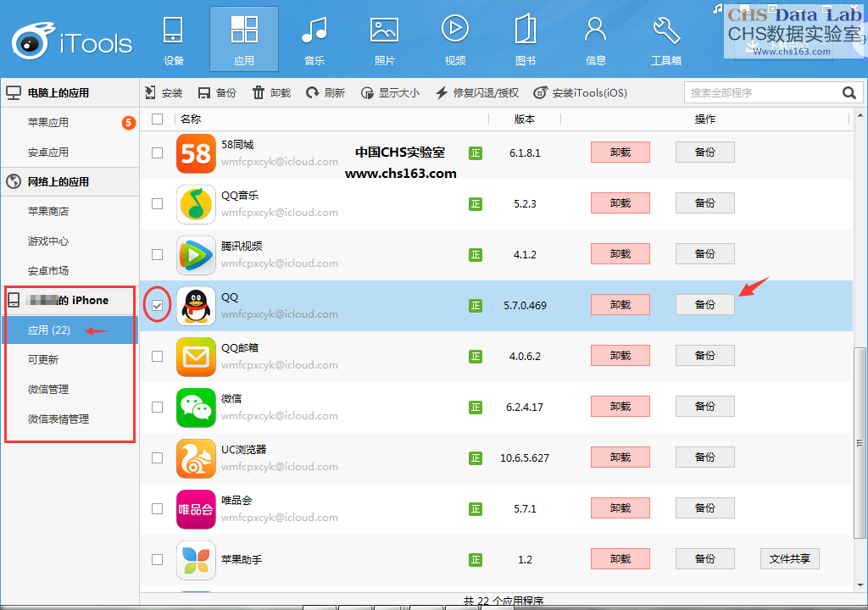Click 安装iTools(iOS) toolbar button
The width and height of the screenshot is (868, 610).
(580, 92)
